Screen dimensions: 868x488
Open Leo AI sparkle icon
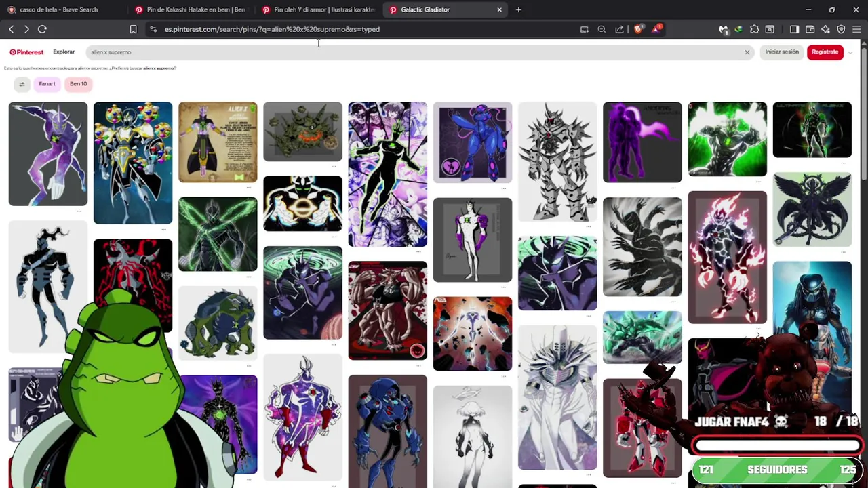click(x=825, y=29)
